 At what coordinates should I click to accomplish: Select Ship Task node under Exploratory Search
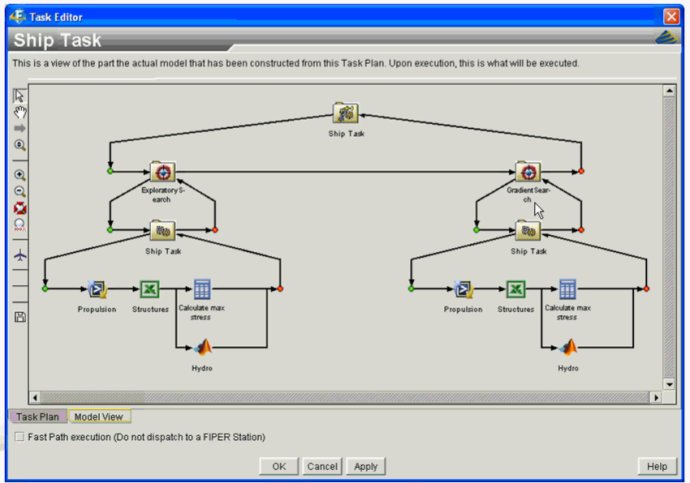[163, 231]
